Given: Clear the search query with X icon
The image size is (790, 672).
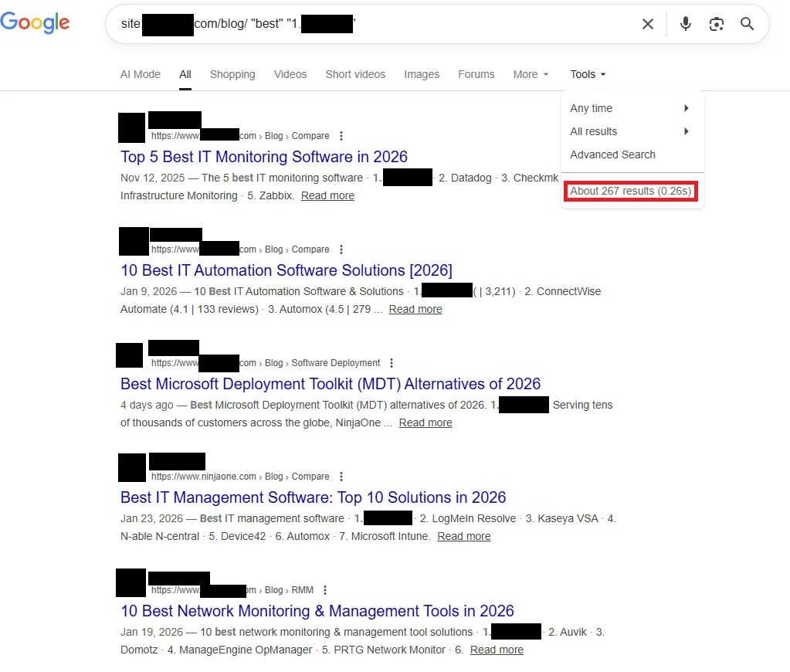Looking at the screenshot, I should (x=648, y=24).
